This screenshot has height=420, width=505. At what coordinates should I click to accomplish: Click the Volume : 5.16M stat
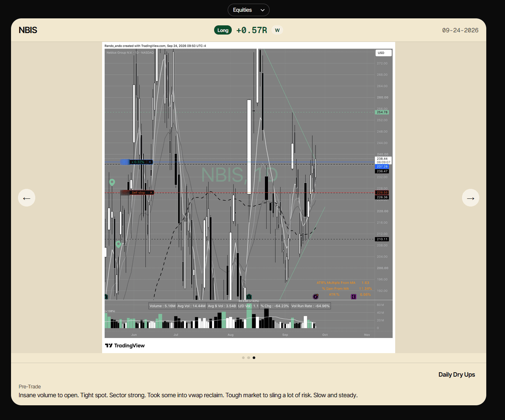(x=162, y=306)
